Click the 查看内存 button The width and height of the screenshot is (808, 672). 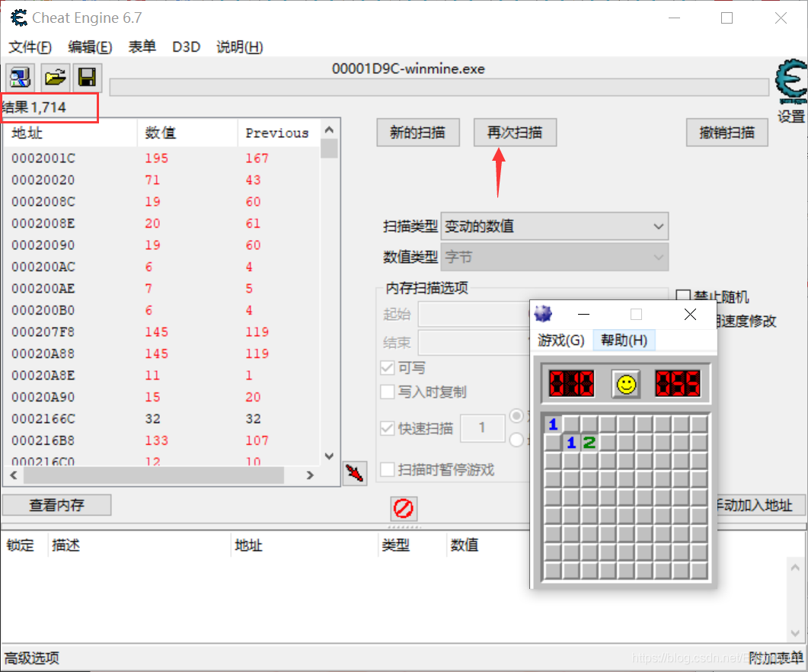pyautogui.click(x=56, y=505)
